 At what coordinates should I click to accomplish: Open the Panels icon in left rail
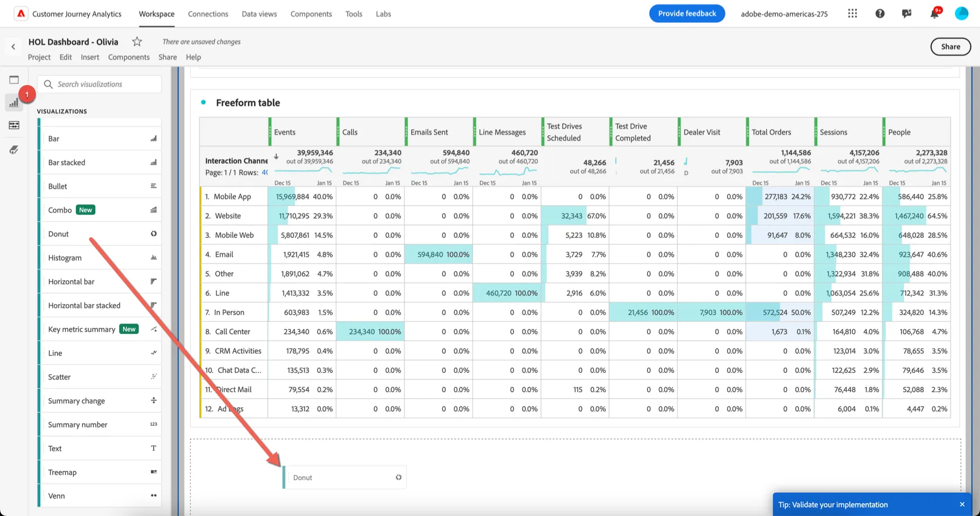point(14,79)
